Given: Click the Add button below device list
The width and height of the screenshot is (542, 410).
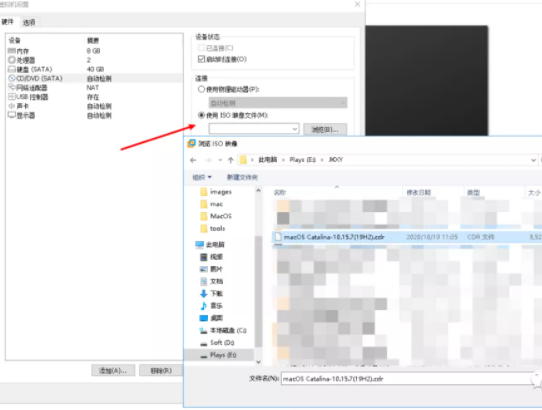Looking at the screenshot, I should pyautogui.click(x=113, y=371).
